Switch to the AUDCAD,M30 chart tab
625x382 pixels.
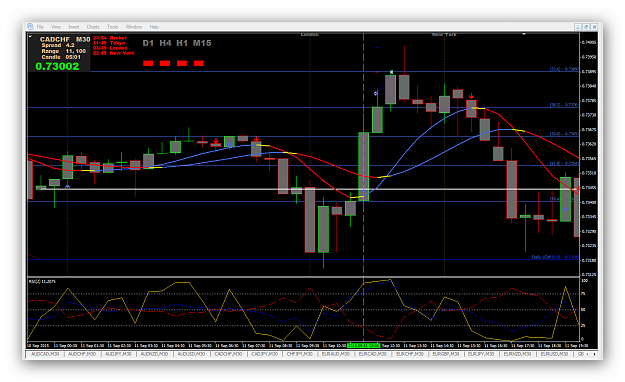45,354
